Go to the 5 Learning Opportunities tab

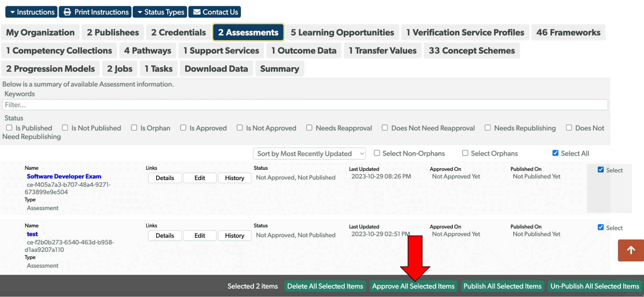342,32
